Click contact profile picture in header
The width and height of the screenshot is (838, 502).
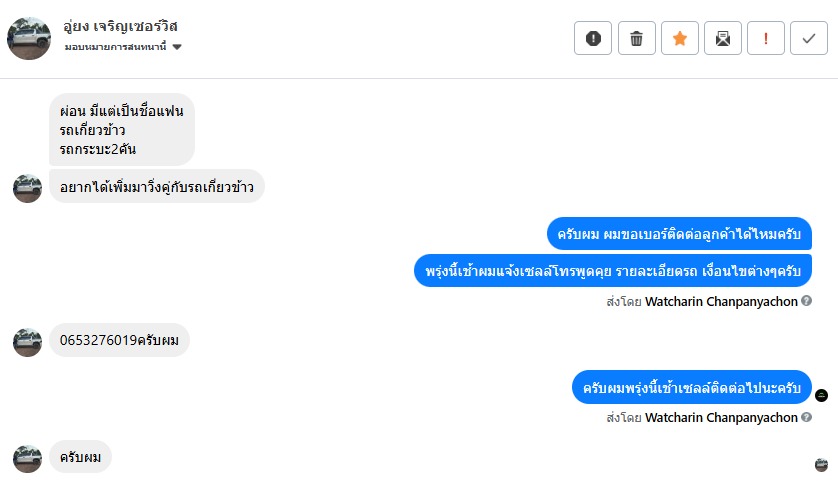pos(29,38)
